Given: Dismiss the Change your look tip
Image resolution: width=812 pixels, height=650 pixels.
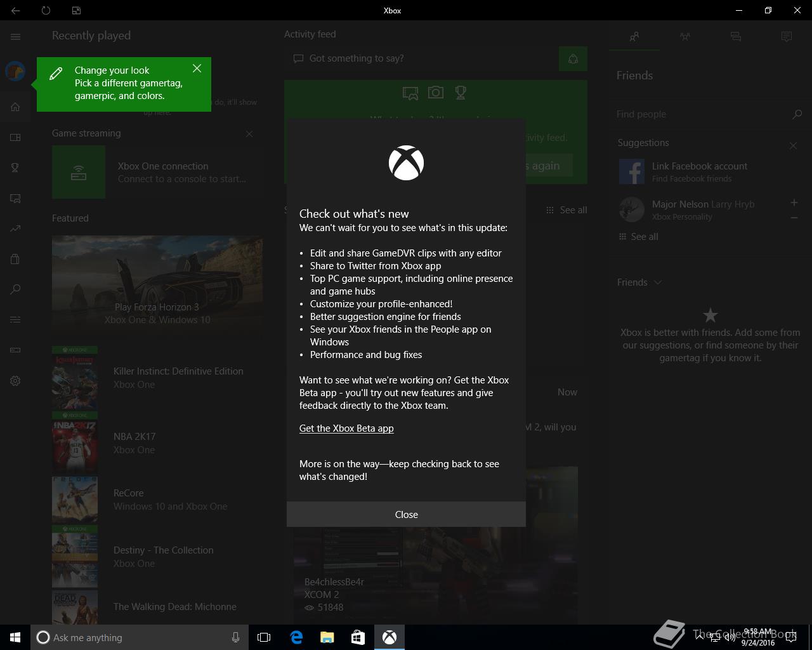Looking at the screenshot, I should click(x=197, y=69).
